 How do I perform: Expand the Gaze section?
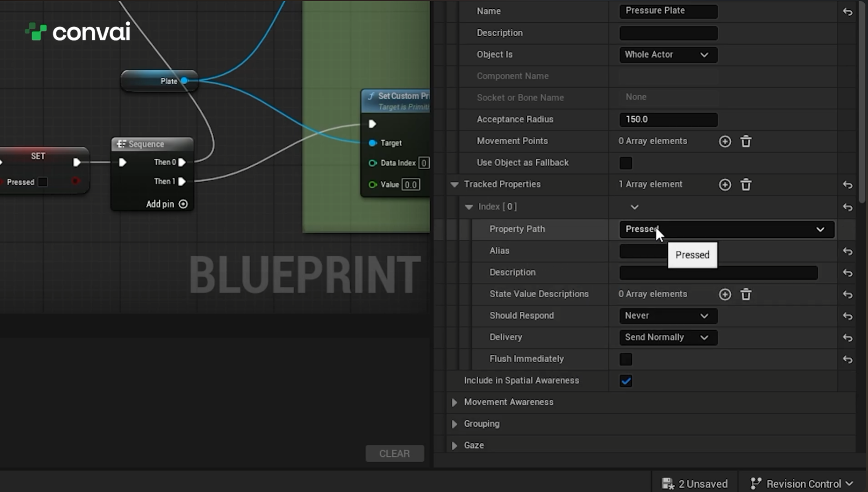tap(454, 446)
